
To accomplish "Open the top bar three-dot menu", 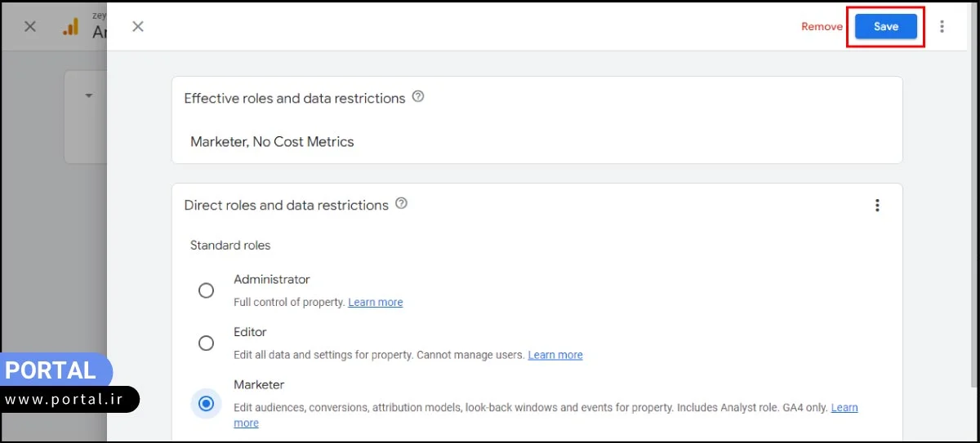I will point(942,27).
